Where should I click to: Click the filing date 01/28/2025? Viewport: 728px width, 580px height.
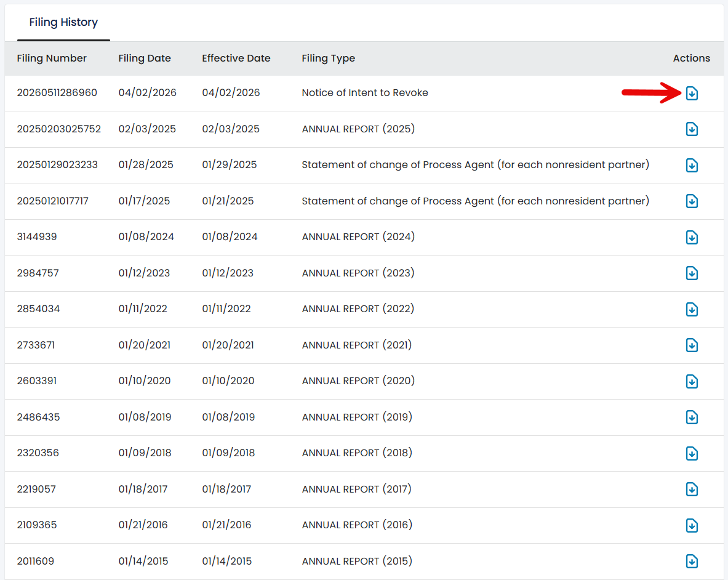(146, 164)
